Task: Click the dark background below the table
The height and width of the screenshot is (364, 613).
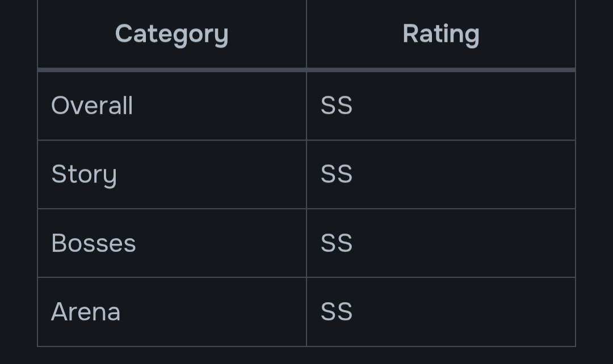Action: pyautogui.click(x=306, y=356)
